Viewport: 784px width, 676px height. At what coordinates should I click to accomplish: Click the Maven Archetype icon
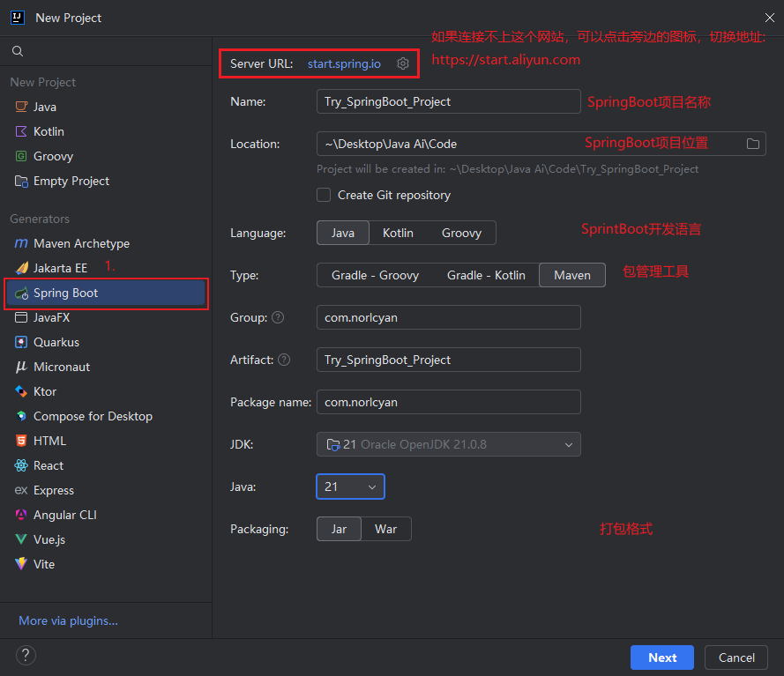coord(21,243)
